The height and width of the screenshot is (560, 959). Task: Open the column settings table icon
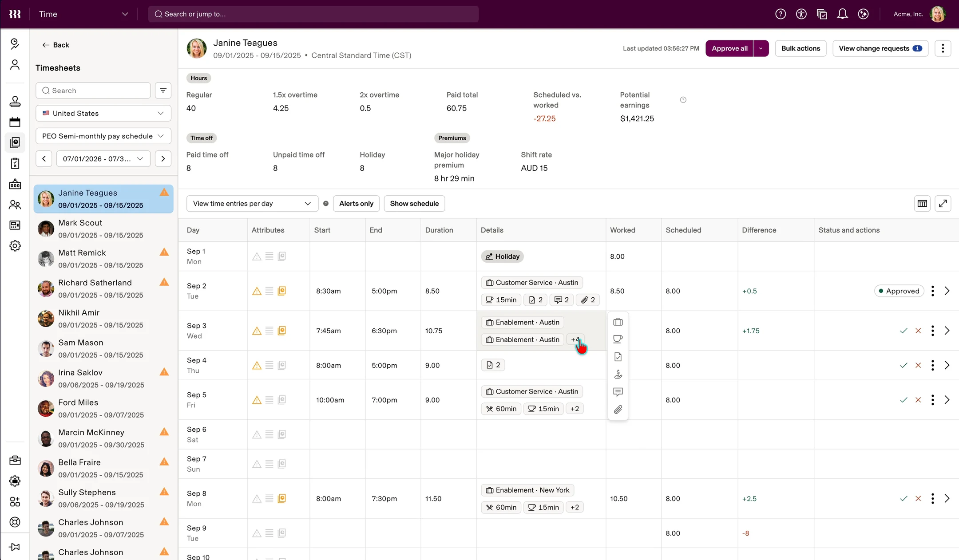tap(922, 204)
